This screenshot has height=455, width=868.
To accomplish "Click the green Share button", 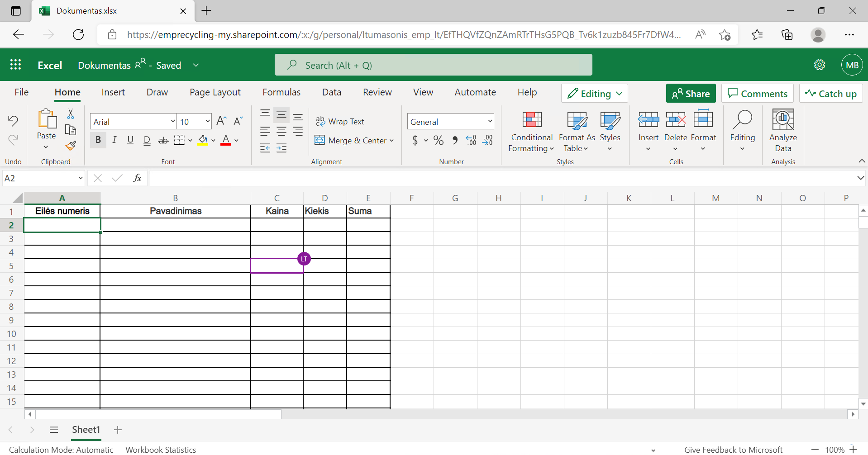I will (691, 94).
